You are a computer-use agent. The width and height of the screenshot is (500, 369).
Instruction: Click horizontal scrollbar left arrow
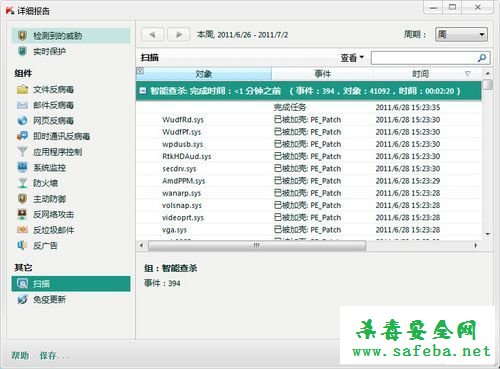142,246
